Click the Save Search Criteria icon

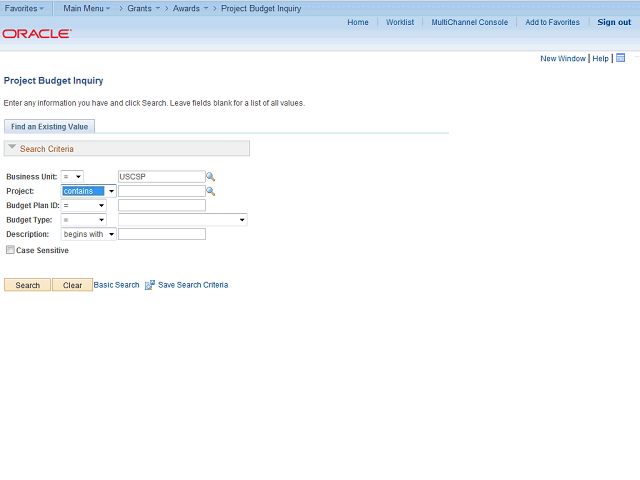(150, 285)
